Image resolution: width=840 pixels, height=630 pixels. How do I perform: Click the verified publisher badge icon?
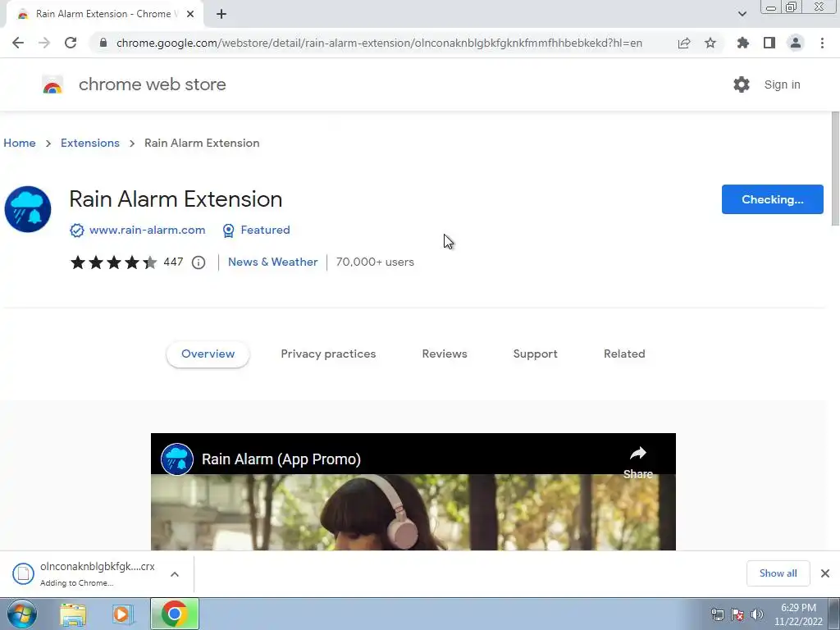click(76, 231)
